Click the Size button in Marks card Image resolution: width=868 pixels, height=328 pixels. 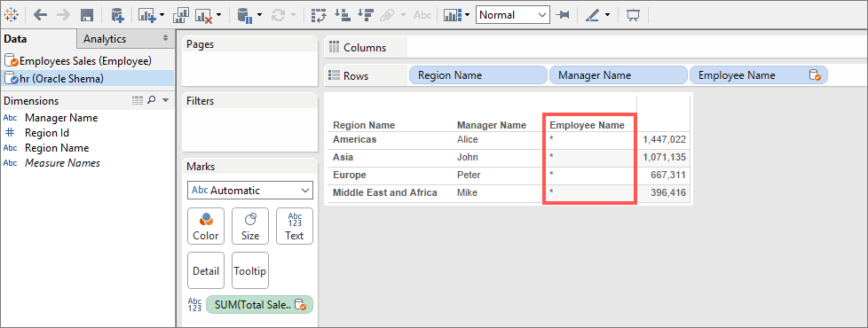249,226
